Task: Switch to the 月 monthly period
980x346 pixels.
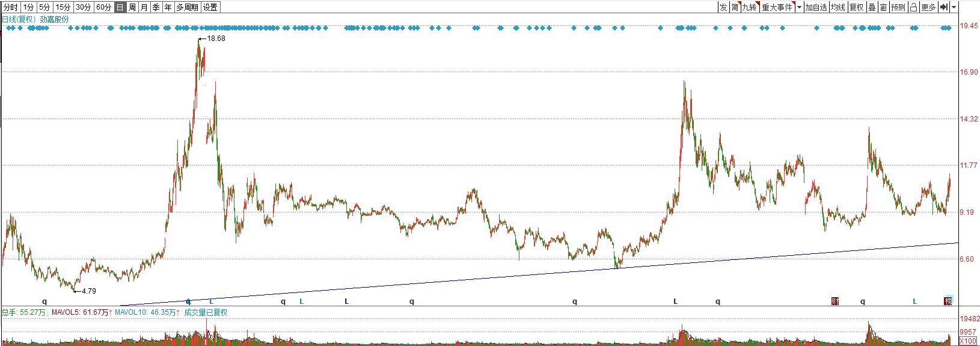Action: (144, 7)
